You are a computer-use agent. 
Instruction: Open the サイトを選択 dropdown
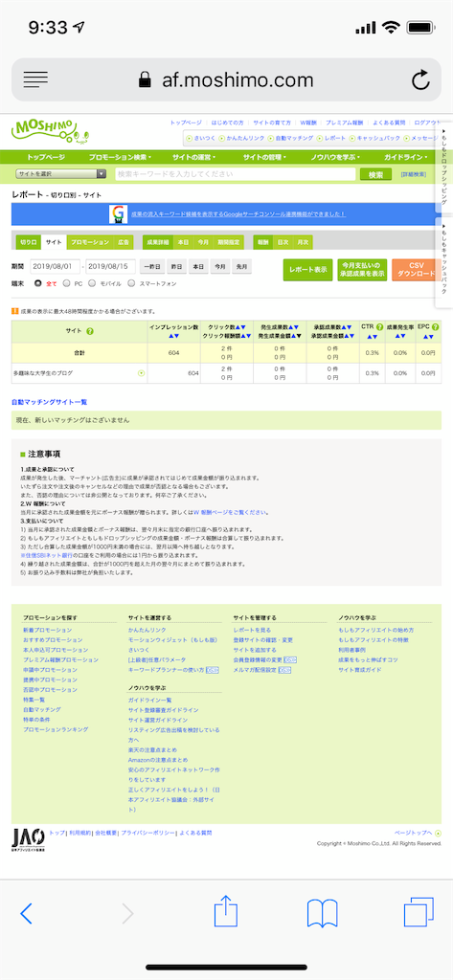point(61,174)
